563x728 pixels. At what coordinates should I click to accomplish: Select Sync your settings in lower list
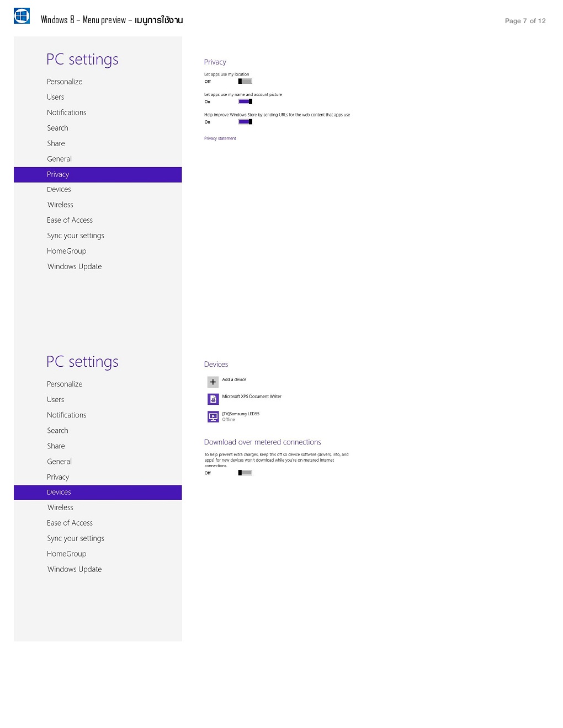pyautogui.click(x=76, y=538)
